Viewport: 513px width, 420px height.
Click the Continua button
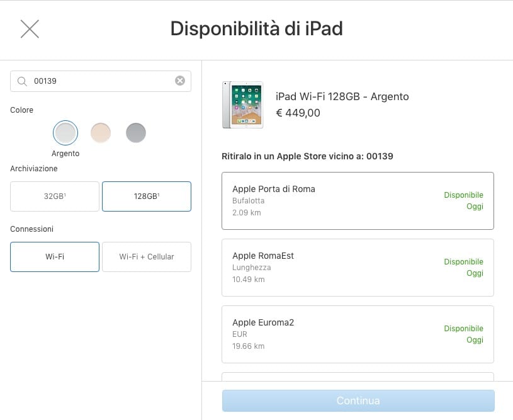pos(358,400)
